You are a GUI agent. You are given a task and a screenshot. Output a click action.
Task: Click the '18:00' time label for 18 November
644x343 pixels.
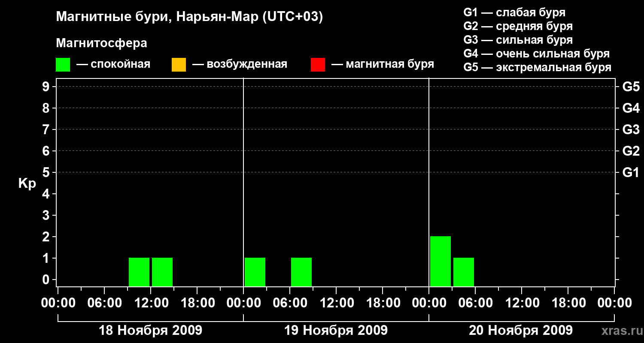click(197, 303)
